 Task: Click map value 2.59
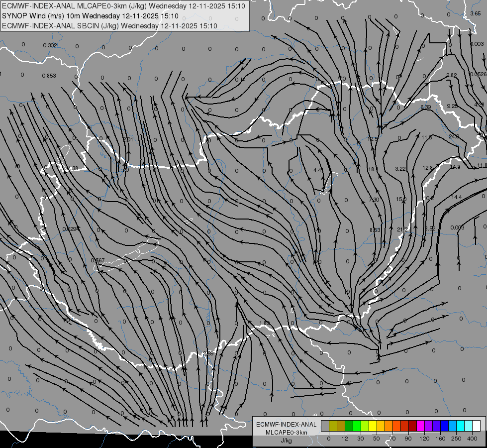pos(208,353)
